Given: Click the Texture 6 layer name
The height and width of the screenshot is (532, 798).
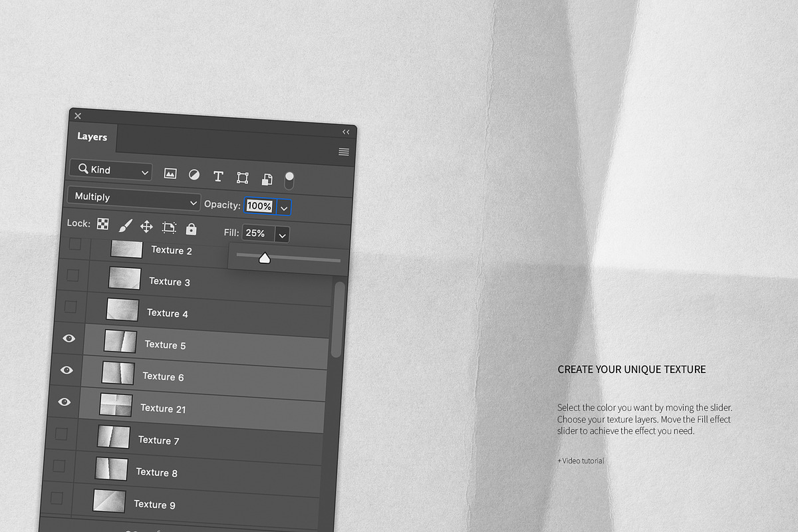Looking at the screenshot, I should [x=164, y=376].
